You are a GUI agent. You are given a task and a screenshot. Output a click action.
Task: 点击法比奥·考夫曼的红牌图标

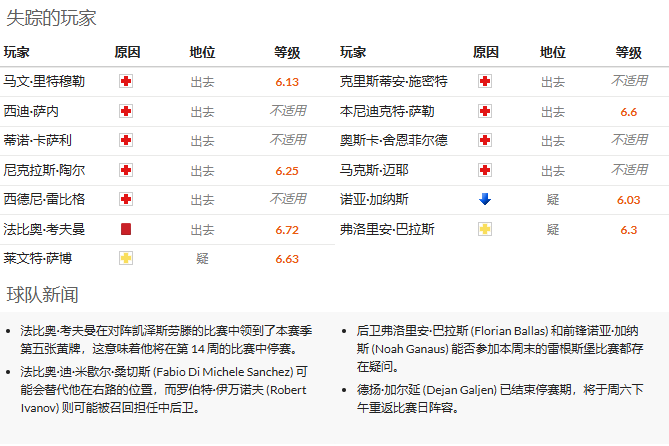pyautogui.click(x=126, y=229)
